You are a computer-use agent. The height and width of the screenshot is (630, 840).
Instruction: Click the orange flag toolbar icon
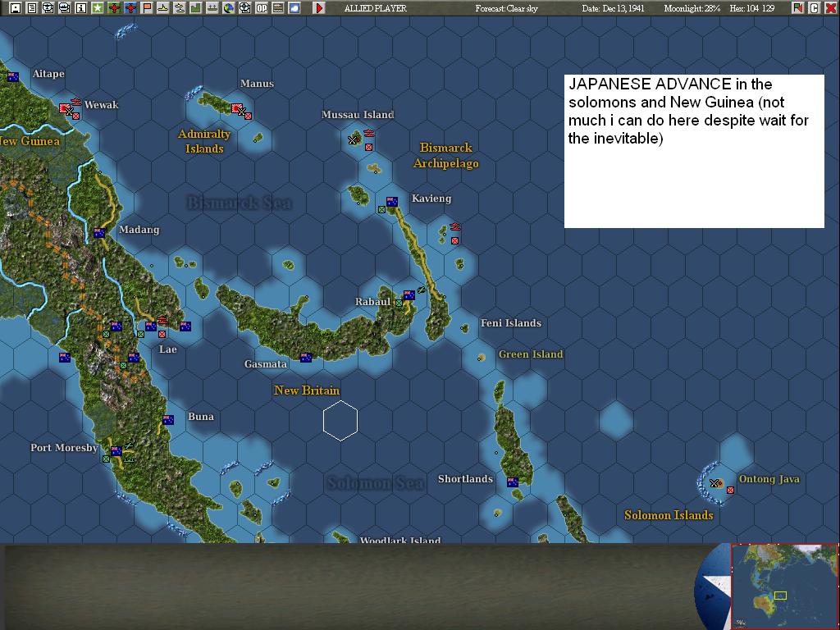(x=147, y=8)
